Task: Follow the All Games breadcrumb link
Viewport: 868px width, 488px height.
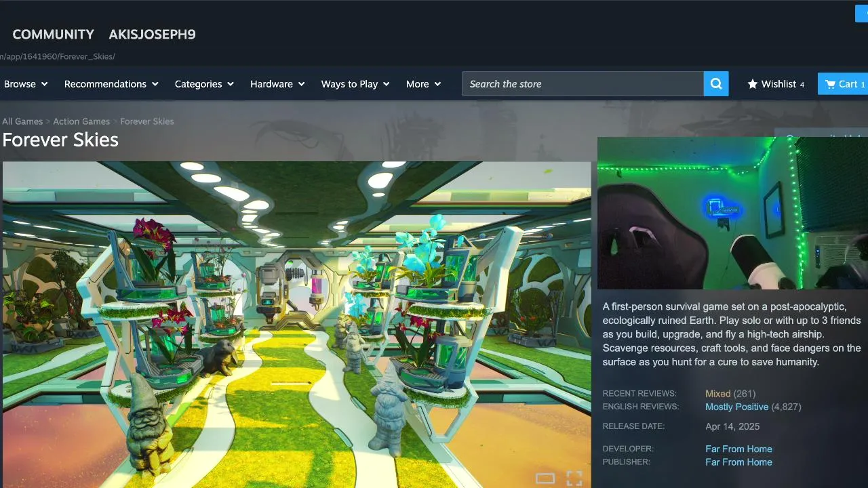Action: 22,121
